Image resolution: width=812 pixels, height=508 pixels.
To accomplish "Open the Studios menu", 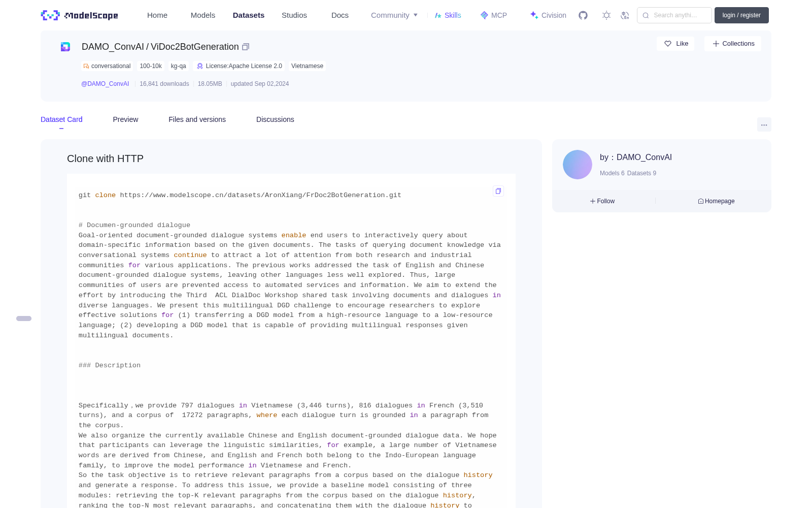I will click(x=294, y=15).
